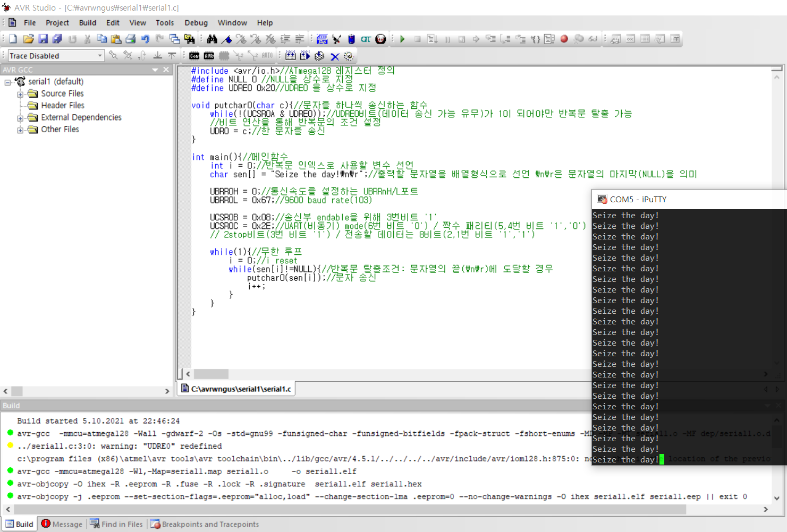Open configuration options gear icon
787x532 pixels.
pyautogui.click(x=349, y=56)
